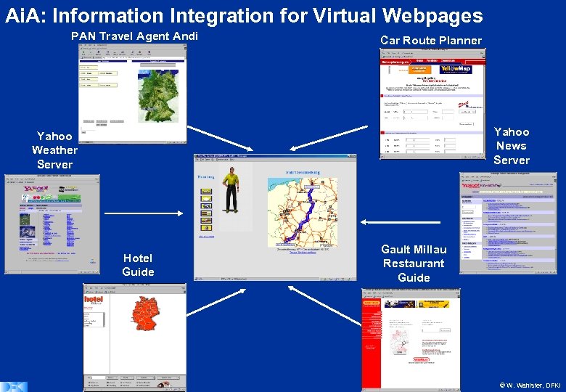Click the third tab in Car Route Planner's red header

[448, 61]
